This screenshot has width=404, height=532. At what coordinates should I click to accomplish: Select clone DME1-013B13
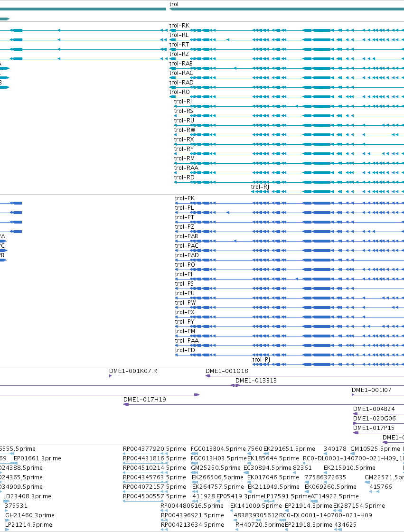tap(256, 381)
